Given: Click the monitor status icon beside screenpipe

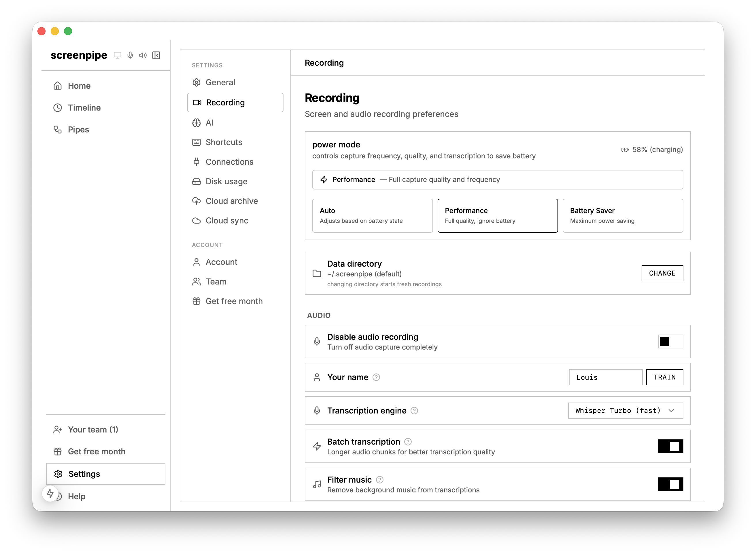Looking at the screenshot, I should [x=117, y=55].
